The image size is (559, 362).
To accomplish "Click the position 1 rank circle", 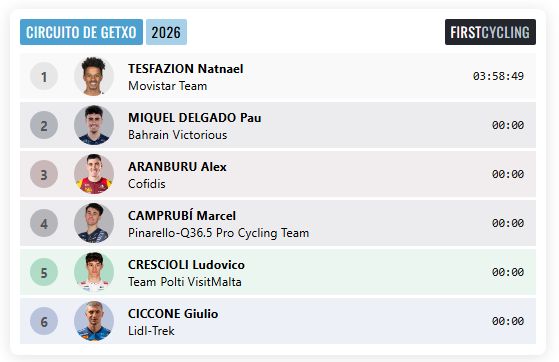I will coord(44,76).
